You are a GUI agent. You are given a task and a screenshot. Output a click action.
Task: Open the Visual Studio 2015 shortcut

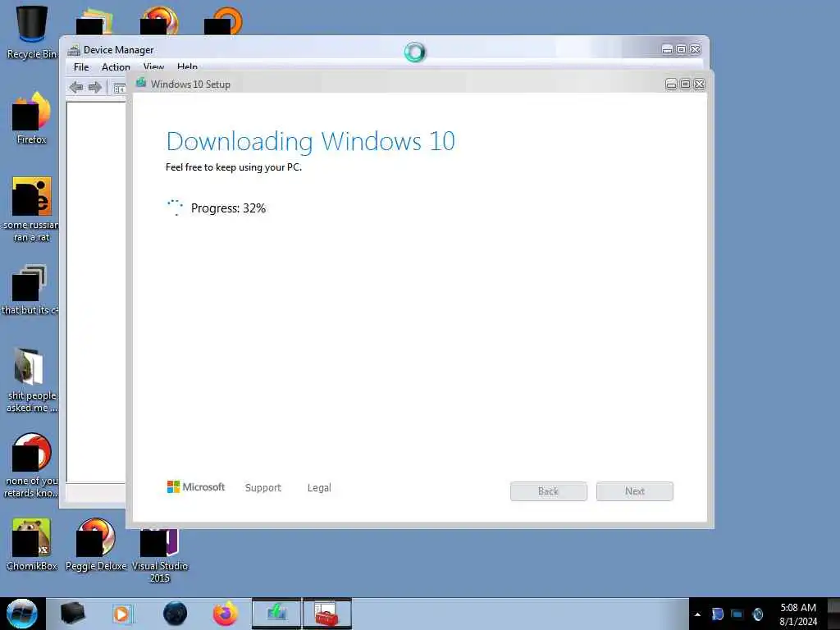pos(159,555)
